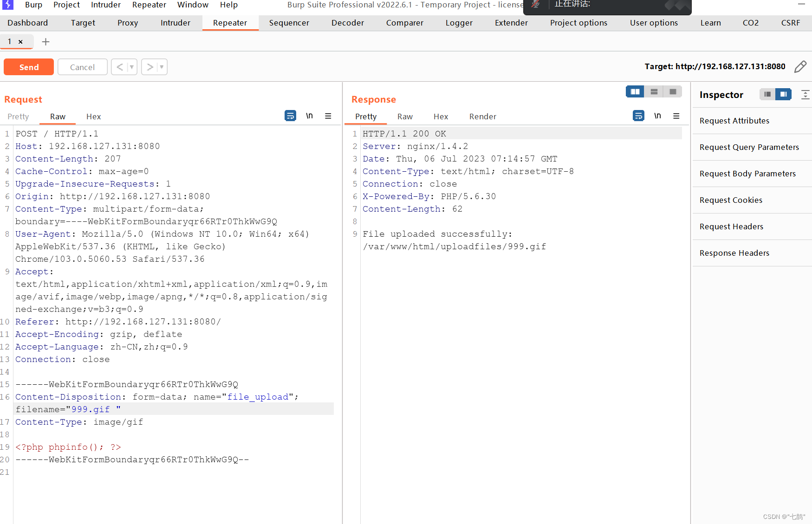This screenshot has width=812, height=524.
Task: Open the Response pane options menu
Action: coord(676,116)
